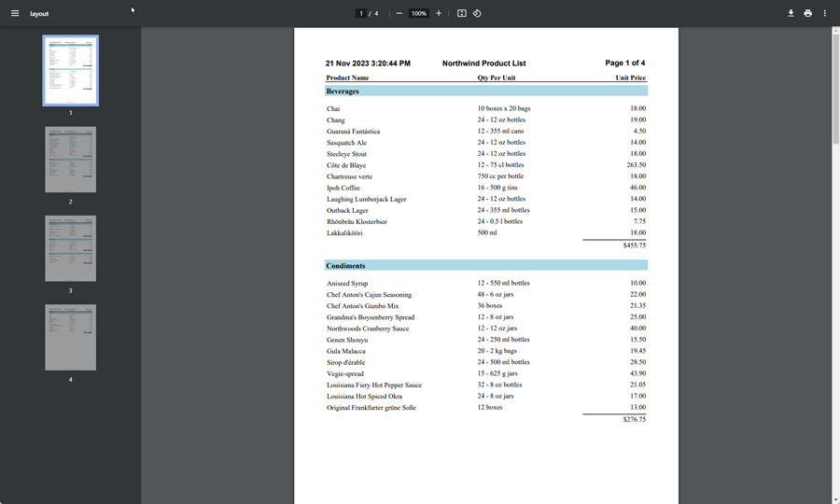Click the $455.75 Beverages total
Screen dimensions: 840x504
(635, 245)
